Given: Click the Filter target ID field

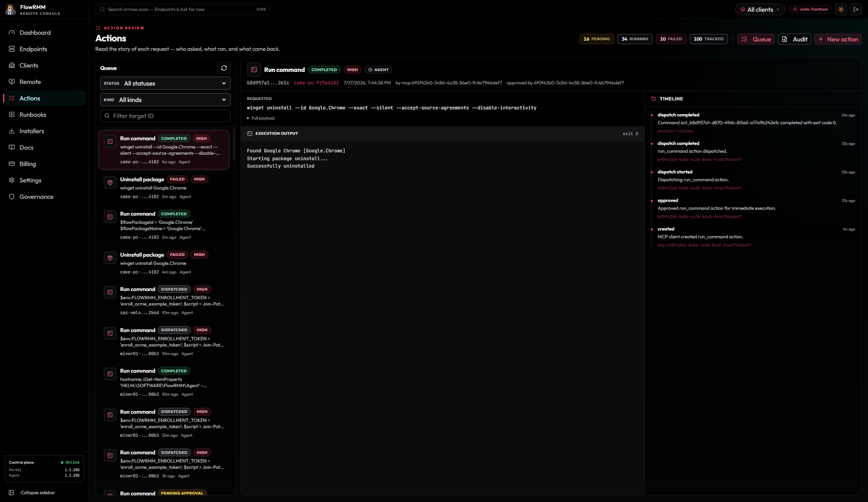Looking at the screenshot, I should [x=165, y=116].
